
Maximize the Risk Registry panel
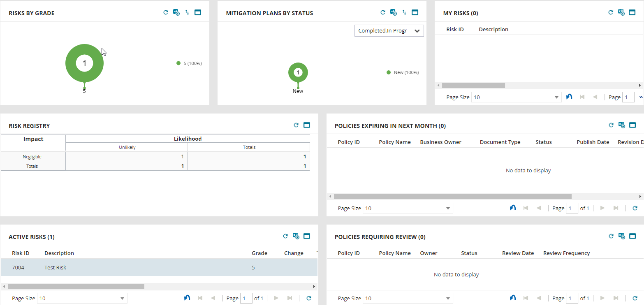[306, 125]
